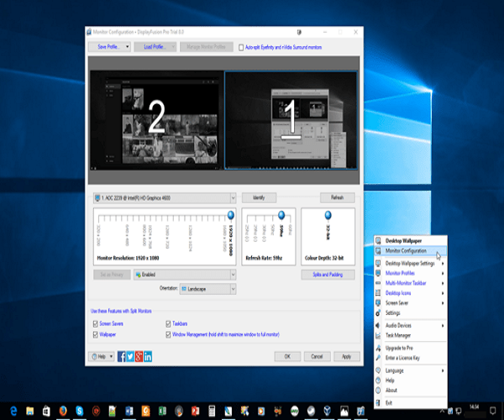Open the Action Center notification icon

[x=492, y=411]
